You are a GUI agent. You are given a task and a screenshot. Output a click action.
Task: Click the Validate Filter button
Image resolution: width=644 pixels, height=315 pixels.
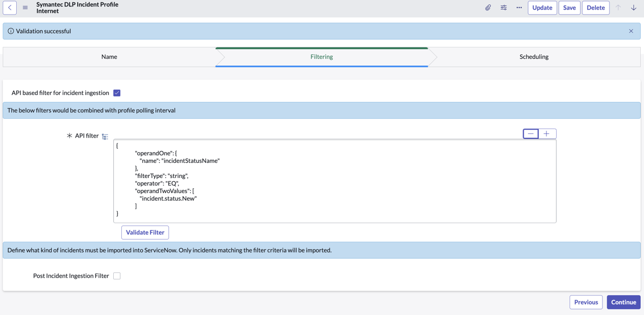click(x=145, y=232)
